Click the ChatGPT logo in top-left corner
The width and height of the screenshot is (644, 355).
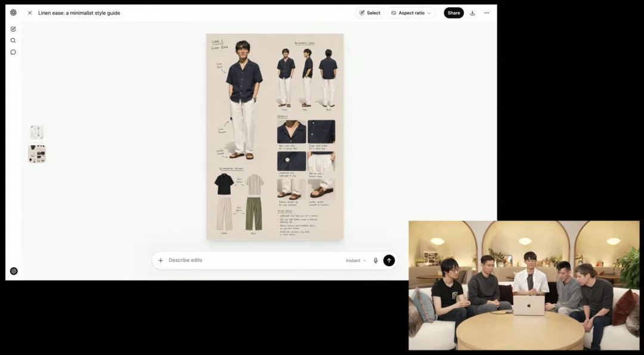(x=13, y=13)
